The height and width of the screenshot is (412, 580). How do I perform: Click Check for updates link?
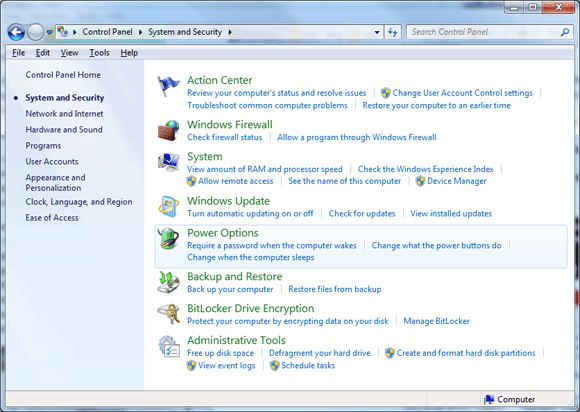click(362, 213)
